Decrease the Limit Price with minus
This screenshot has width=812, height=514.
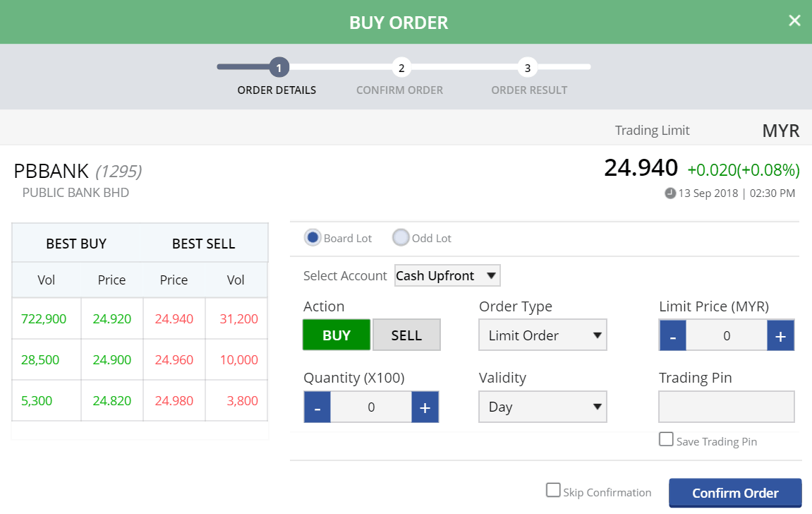[673, 336]
